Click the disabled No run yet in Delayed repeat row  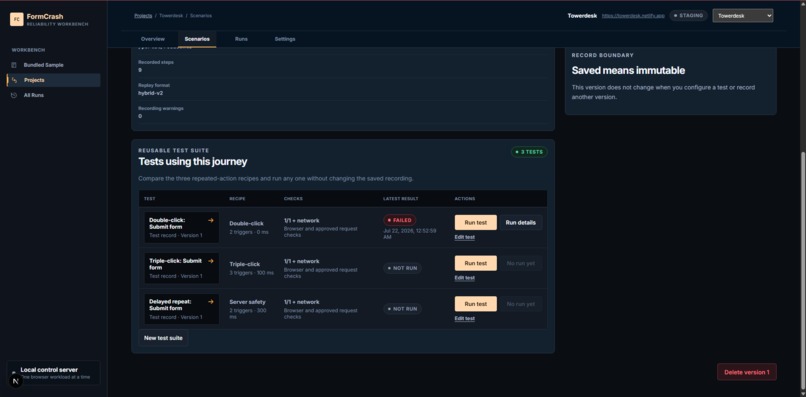(521, 304)
